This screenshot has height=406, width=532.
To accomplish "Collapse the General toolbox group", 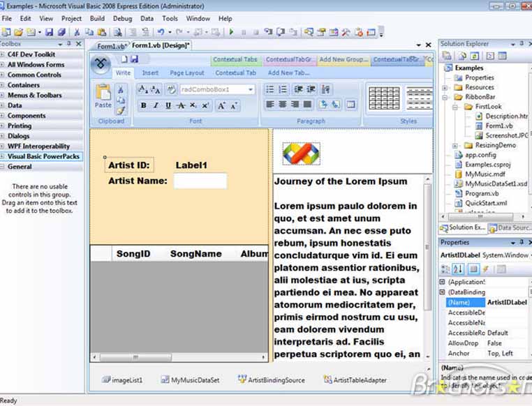I will point(2,167).
